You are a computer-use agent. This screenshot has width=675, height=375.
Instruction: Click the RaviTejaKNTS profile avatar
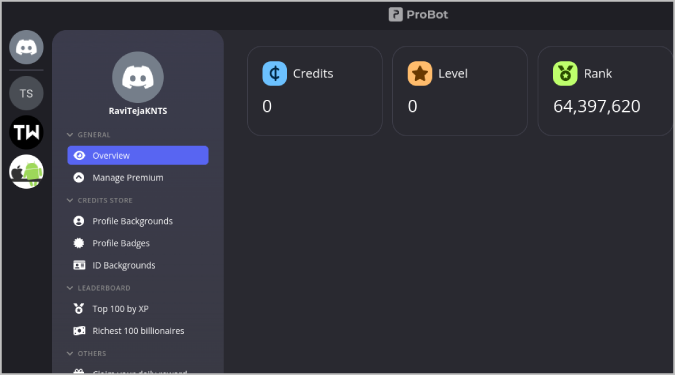[138, 77]
